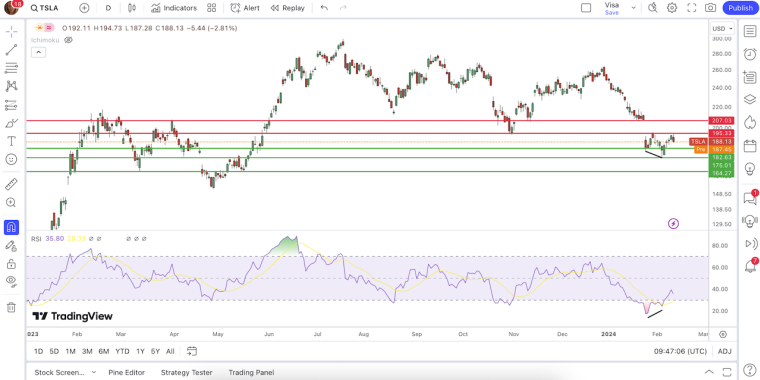Open the patterns drawing tool
This screenshot has height=380, width=760.
pyautogui.click(x=12, y=86)
